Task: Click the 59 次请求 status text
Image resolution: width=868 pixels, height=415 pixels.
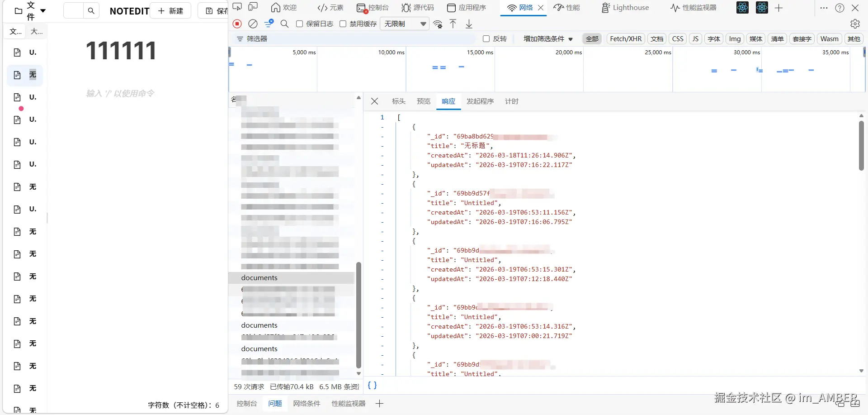Action: [249, 387]
